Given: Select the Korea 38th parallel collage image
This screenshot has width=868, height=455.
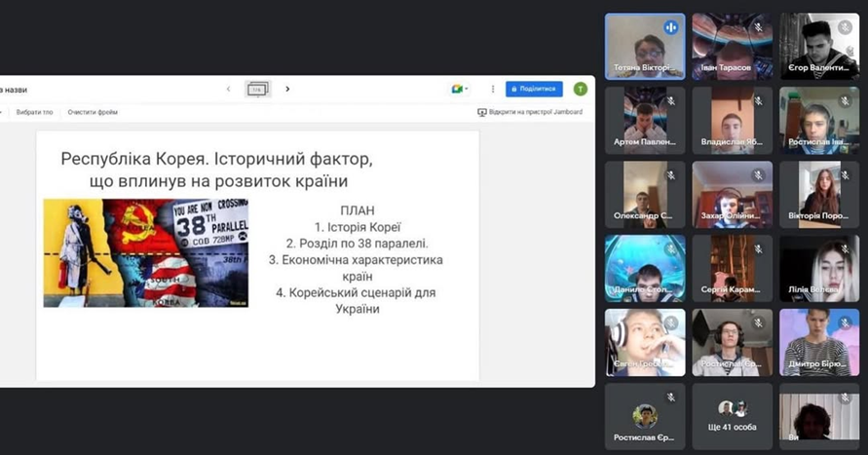Looking at the screenshot, I should coord(146,253).
